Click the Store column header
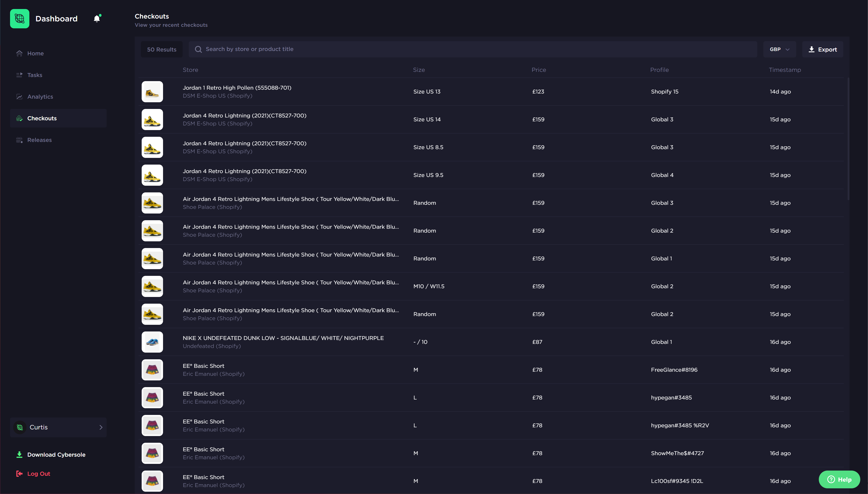868x494 pixels. click(x=190, y=70)
